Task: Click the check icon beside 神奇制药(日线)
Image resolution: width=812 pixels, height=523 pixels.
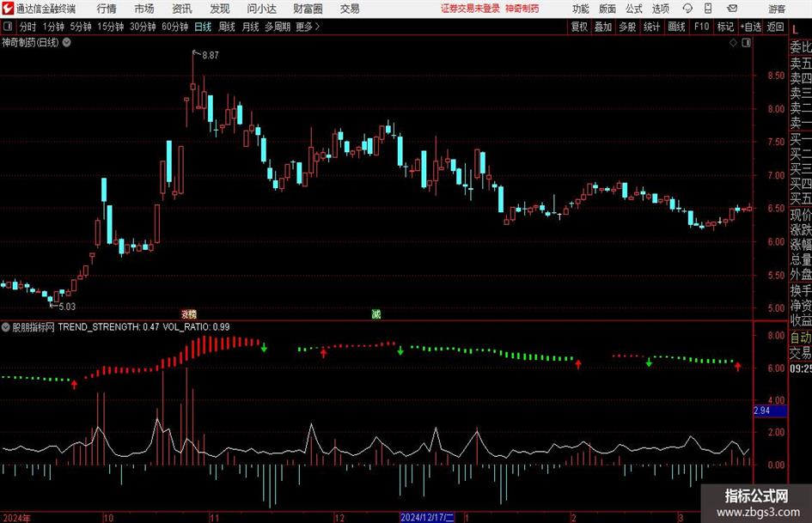Action: pos(67,42)
